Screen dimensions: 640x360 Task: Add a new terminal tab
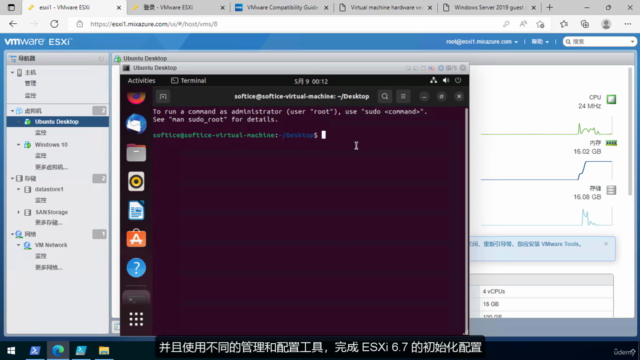(163, 96)
